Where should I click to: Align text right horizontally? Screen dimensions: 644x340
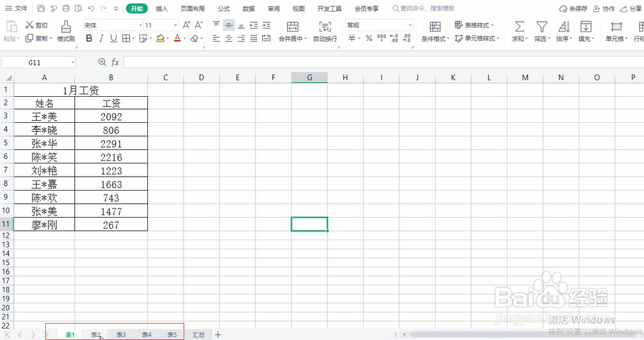[242, 38]
